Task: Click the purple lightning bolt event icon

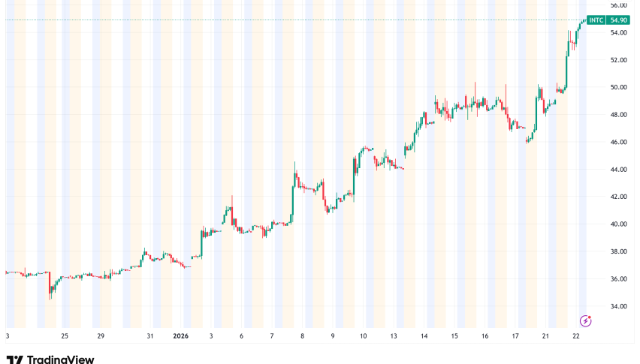Action: [x=587, y=320]
